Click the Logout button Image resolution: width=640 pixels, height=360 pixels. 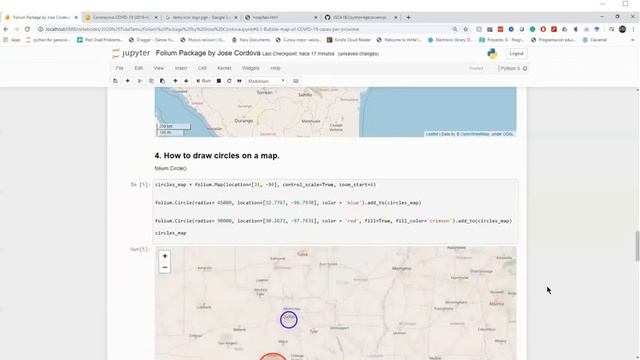516,53
